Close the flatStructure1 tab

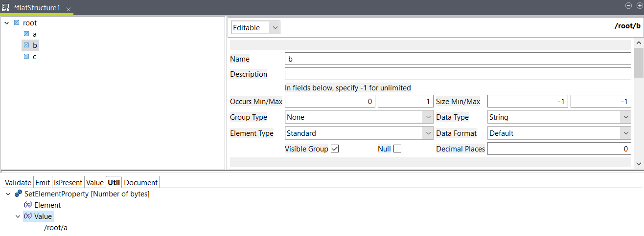click(x=69, y=9)
